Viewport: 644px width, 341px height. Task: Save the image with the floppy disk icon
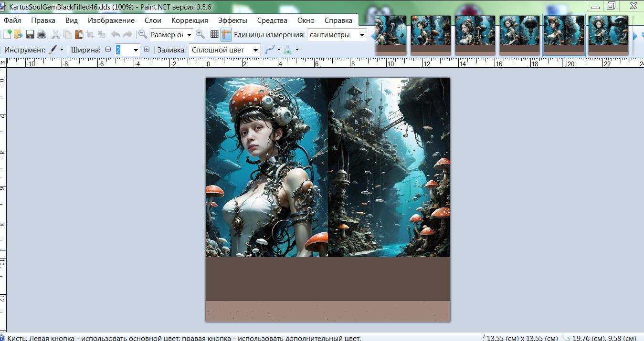click(x=30, y=34)
